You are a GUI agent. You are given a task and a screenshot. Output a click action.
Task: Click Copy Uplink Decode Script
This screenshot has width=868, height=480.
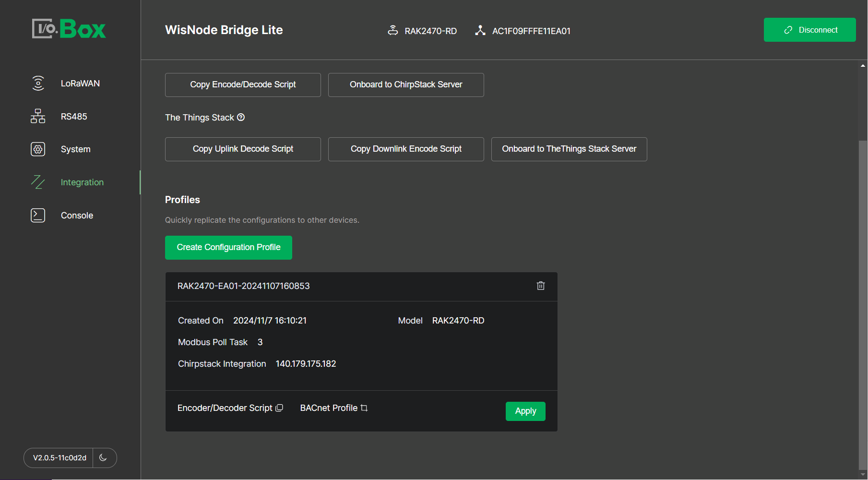point(243,149)
